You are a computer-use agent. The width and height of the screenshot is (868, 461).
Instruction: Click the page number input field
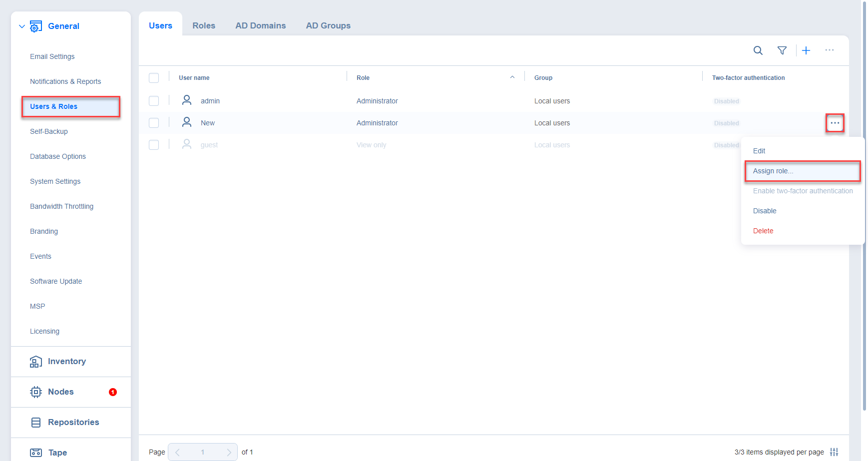(x=203, y=452)
